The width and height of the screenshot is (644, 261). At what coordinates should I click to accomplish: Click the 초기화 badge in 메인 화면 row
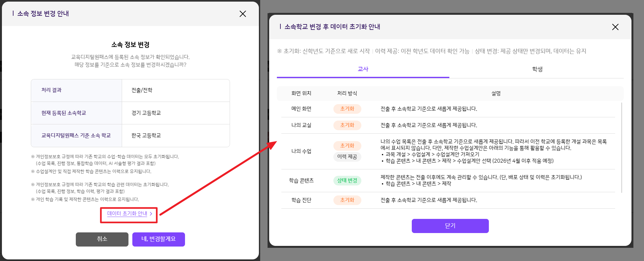click(x=347, y=109)
